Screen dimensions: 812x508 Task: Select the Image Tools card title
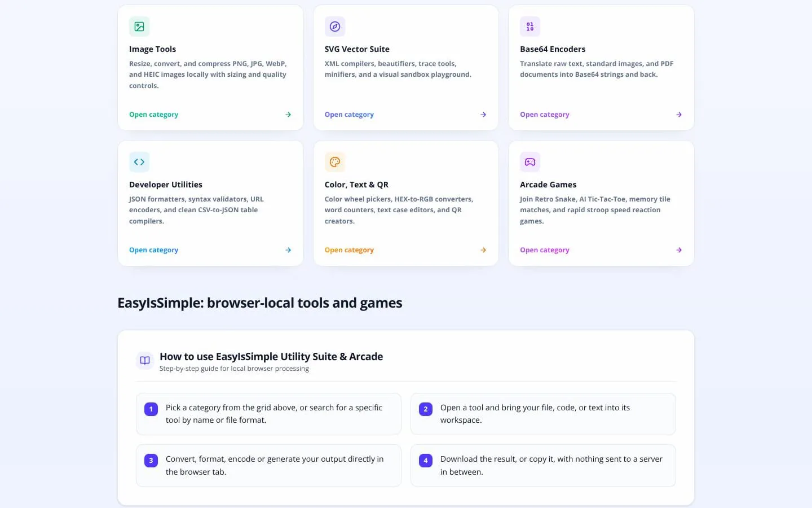coord(152,49)
